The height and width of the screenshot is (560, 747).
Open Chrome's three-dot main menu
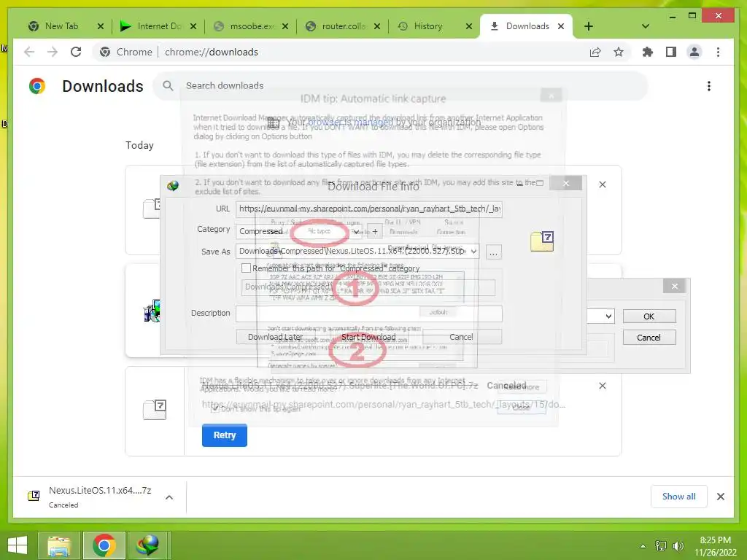(718, 52)
